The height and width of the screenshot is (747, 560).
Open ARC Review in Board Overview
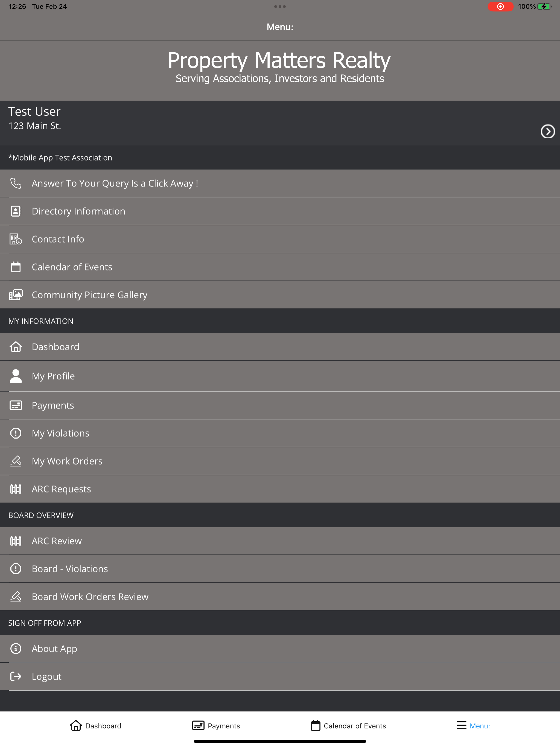click(280, 541)
